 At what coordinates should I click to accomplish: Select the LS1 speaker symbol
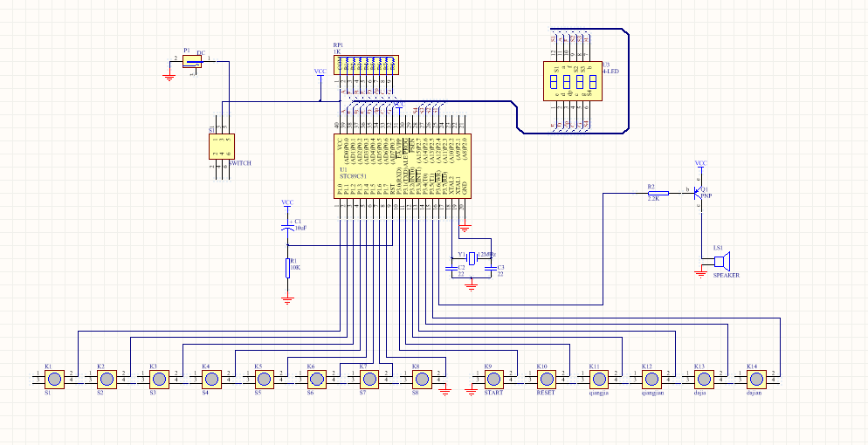722,260
